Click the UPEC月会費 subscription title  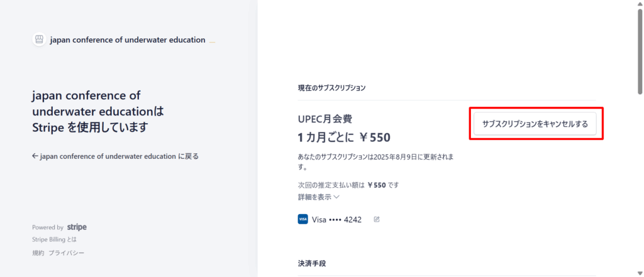point(320,119)
